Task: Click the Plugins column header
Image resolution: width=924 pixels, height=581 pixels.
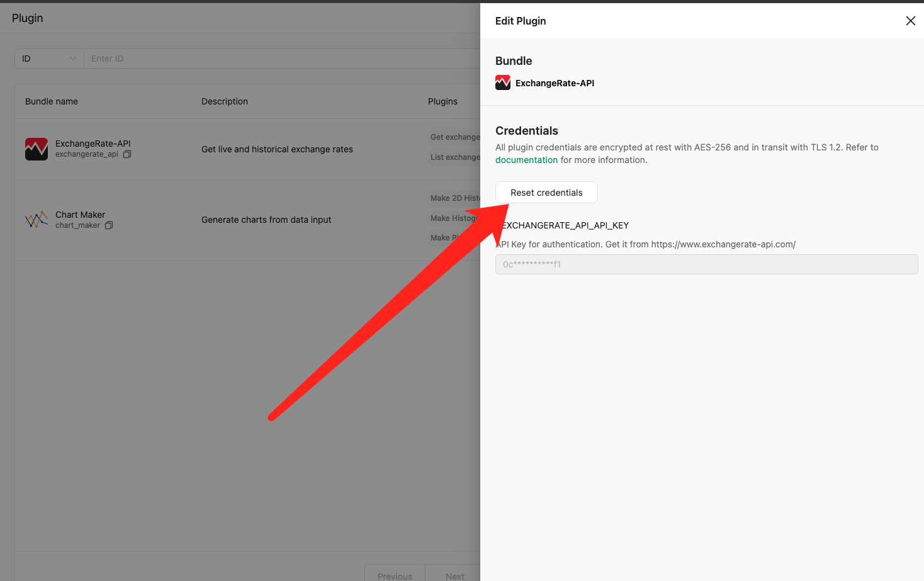Action: (442, 101)
